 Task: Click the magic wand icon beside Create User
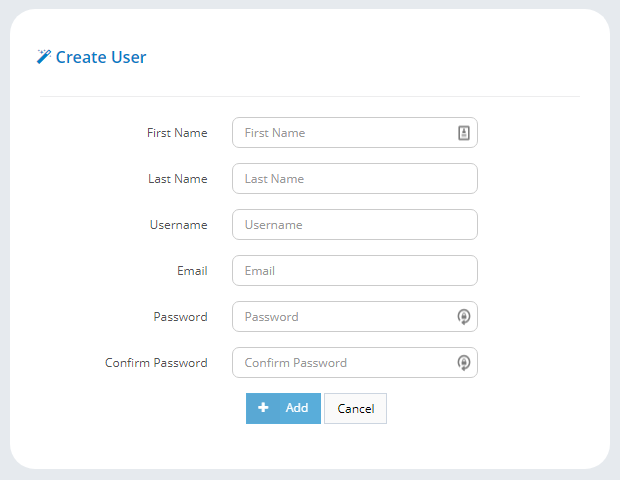[x=44, y=57]
